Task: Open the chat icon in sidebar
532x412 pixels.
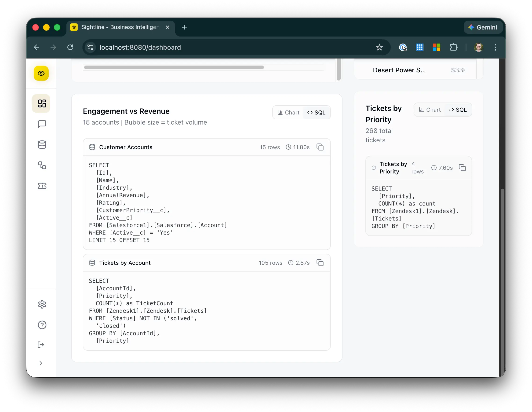Action: [x=42, y=124]
